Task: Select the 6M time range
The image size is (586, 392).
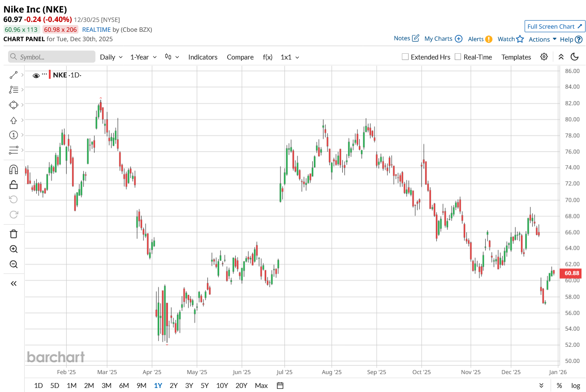Action: (x=124, y=385)
